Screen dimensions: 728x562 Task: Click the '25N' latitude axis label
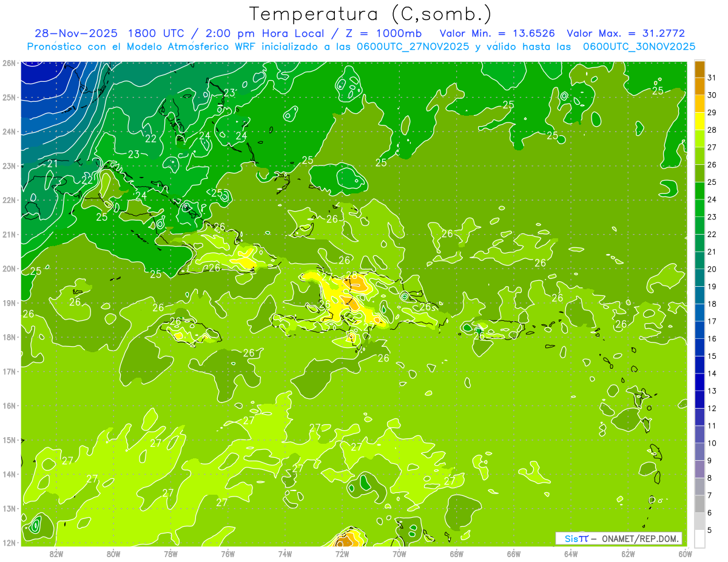click(x=9, y=97)
